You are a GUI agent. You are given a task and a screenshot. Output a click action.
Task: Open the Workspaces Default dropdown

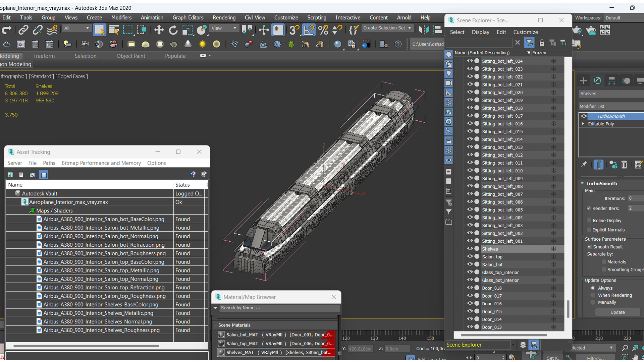point(623,18)
